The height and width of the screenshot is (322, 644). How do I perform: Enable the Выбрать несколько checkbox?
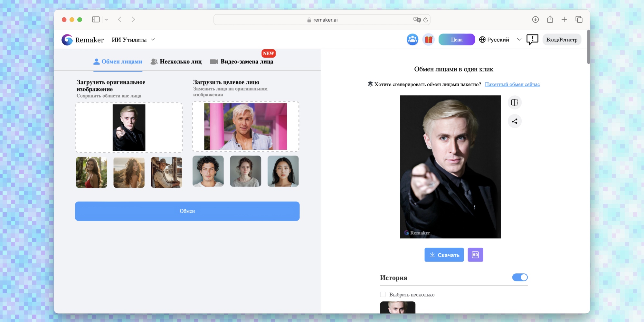pyautogui.click(x=382, y=294)
